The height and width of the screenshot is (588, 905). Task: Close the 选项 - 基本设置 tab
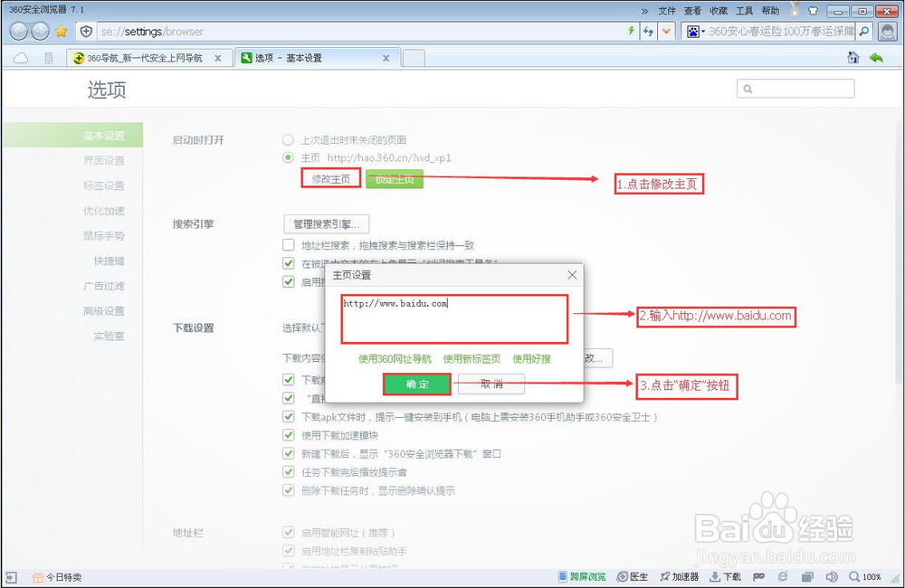(386, 58)
